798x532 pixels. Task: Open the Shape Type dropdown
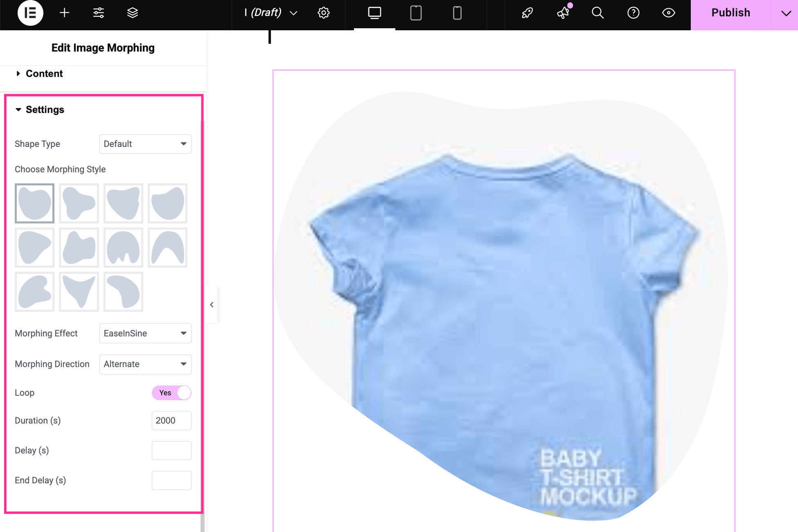click(x=145, y=144)
